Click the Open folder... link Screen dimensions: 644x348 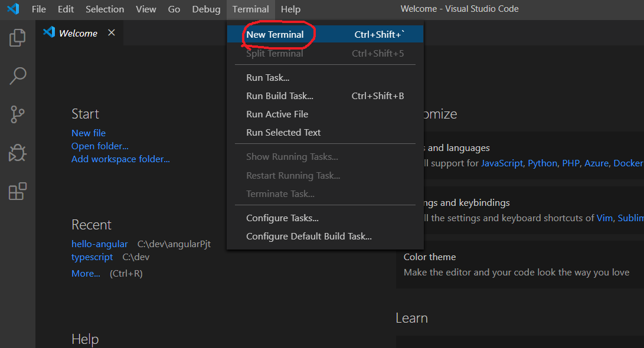pos(100,146)
